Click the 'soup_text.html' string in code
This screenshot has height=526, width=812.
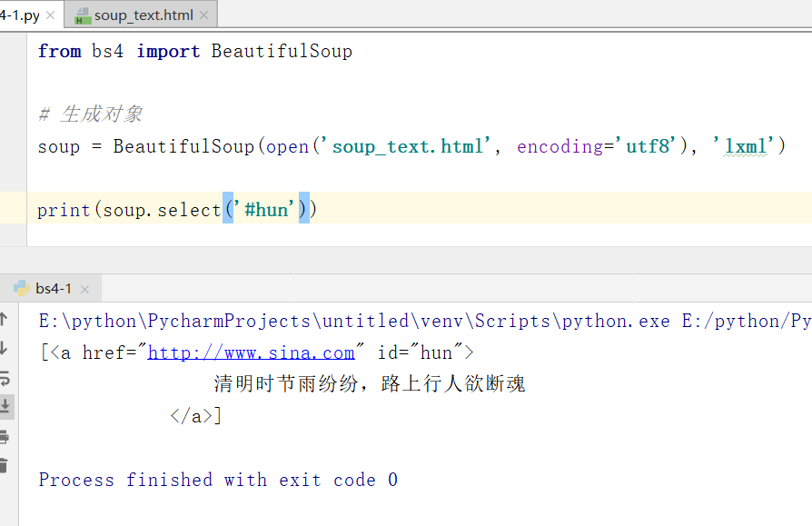tap(408, 146)
